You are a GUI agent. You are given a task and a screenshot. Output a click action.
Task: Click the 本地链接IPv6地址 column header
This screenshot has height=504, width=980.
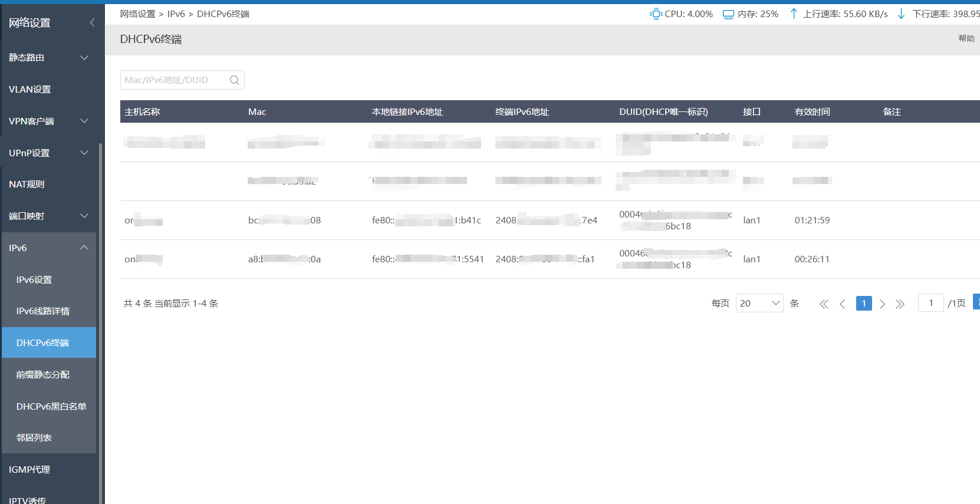407,111
